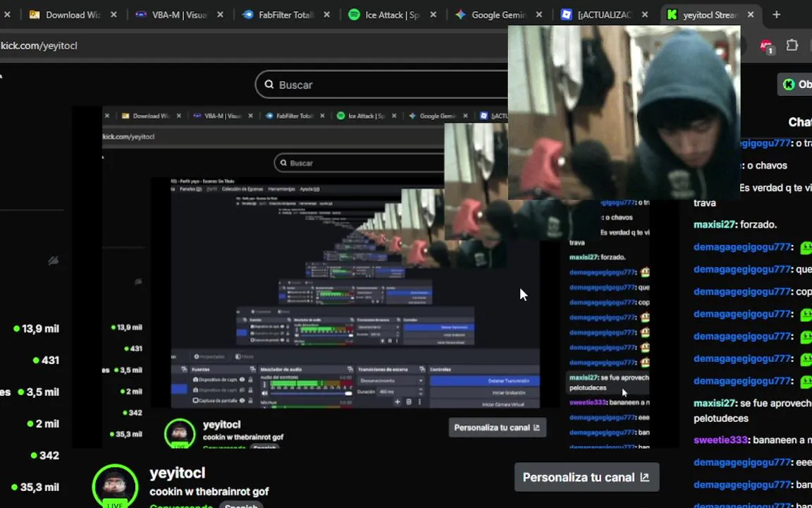This screenshot has height=508, width=812.
Task: Click the webcam overlay of the streamer
Action: (x=624, y=112)
